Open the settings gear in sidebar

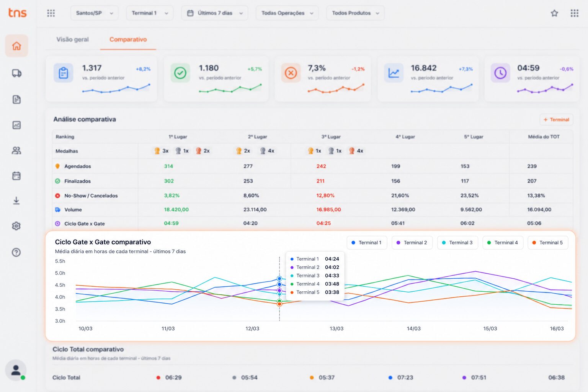tap(16, 226)
